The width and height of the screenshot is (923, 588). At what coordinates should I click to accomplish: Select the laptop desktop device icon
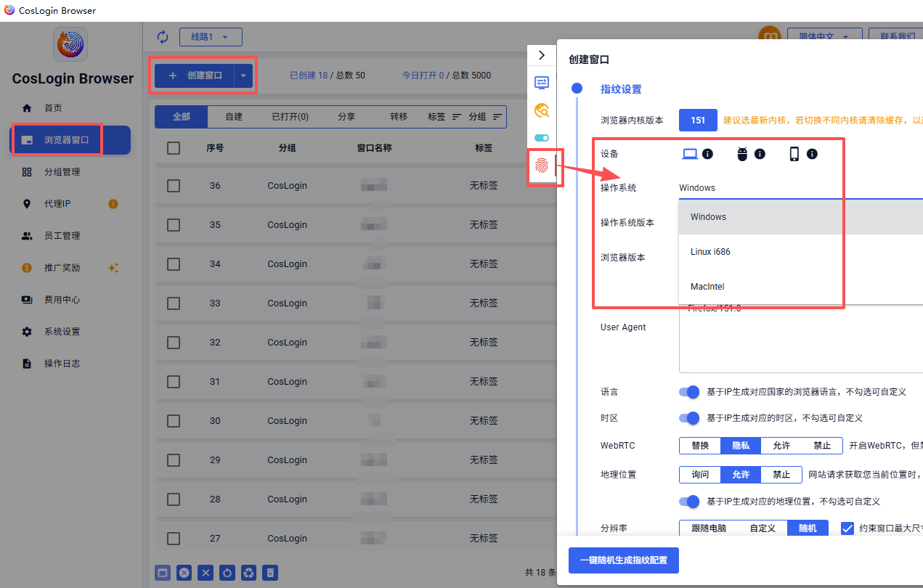(690, 154)
